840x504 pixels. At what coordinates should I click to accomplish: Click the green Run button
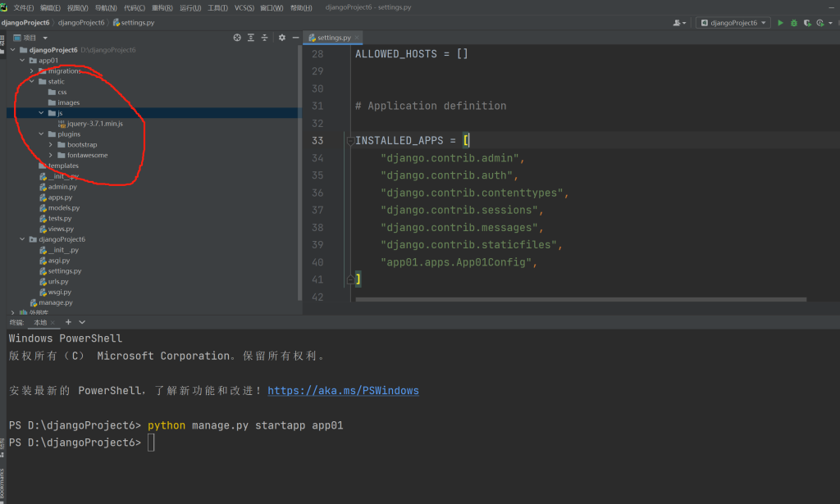pyautogui.click(x=780, y=23)
